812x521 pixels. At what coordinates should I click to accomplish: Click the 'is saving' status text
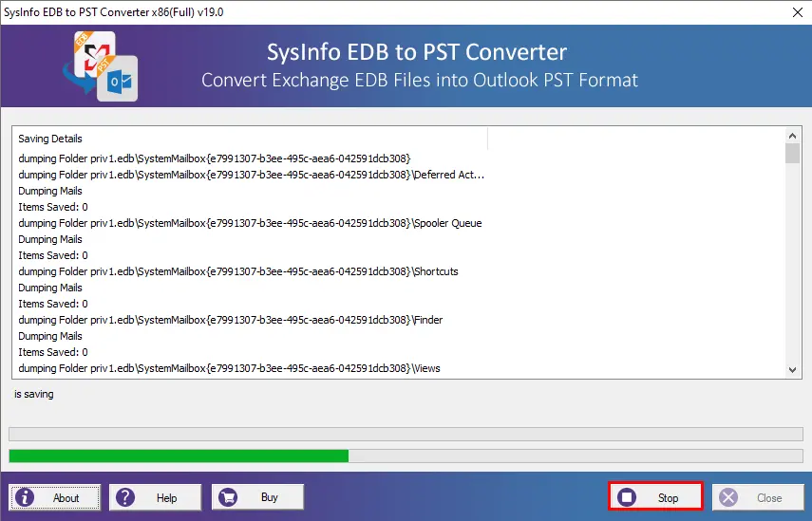(x=33, y=394)
